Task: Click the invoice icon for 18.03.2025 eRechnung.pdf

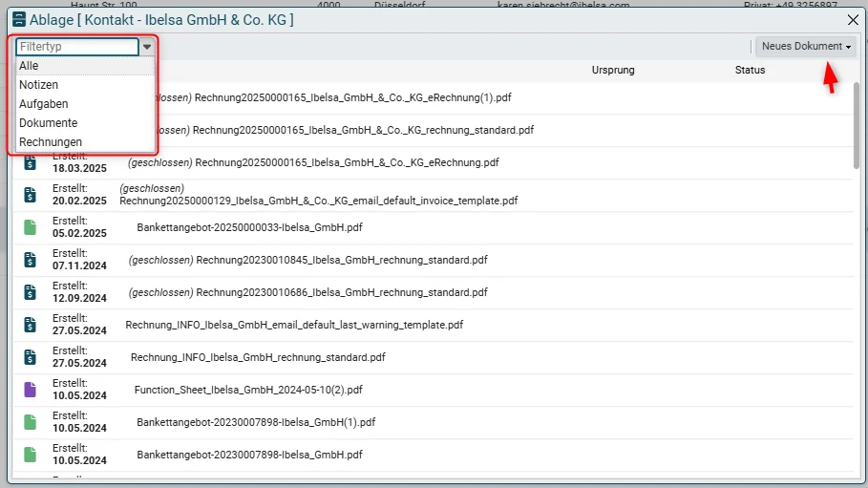Action: coord(30,163)
